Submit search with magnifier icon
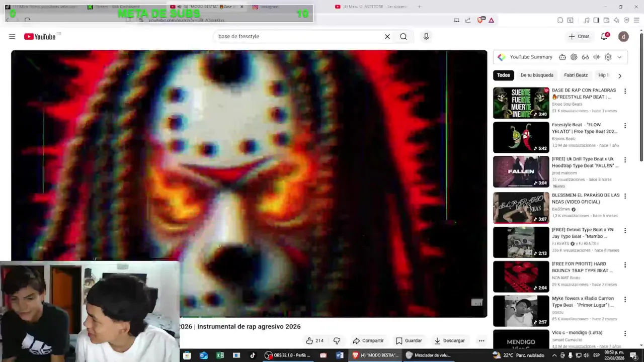This screenshot has width=644, height=362. pyautogui.click(x=404, y=36)
